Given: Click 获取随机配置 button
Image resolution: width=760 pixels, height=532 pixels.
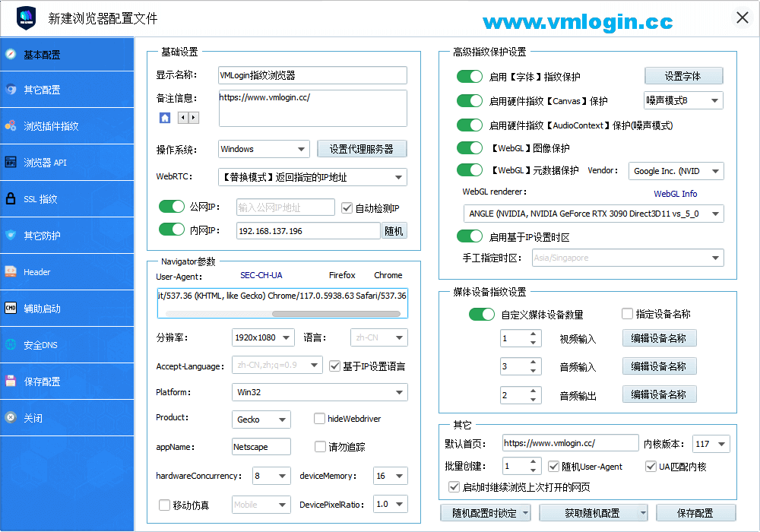Looking at the screenshot, I should [594, 513].
